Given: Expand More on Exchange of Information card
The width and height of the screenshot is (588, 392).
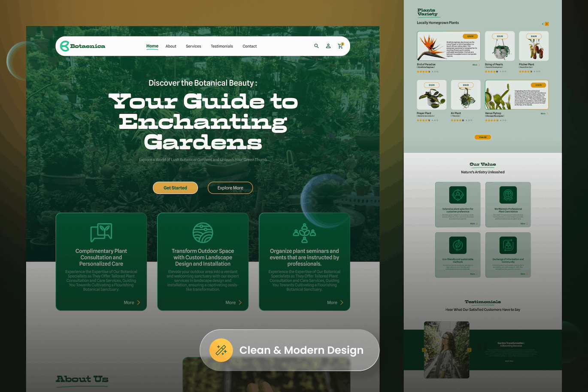Looking at the screenshot, I should [524, 274].
